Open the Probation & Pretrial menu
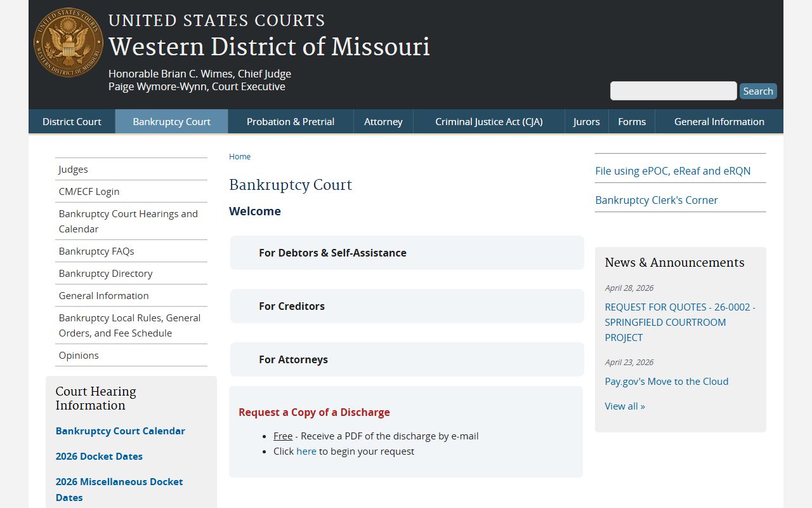 291,121
